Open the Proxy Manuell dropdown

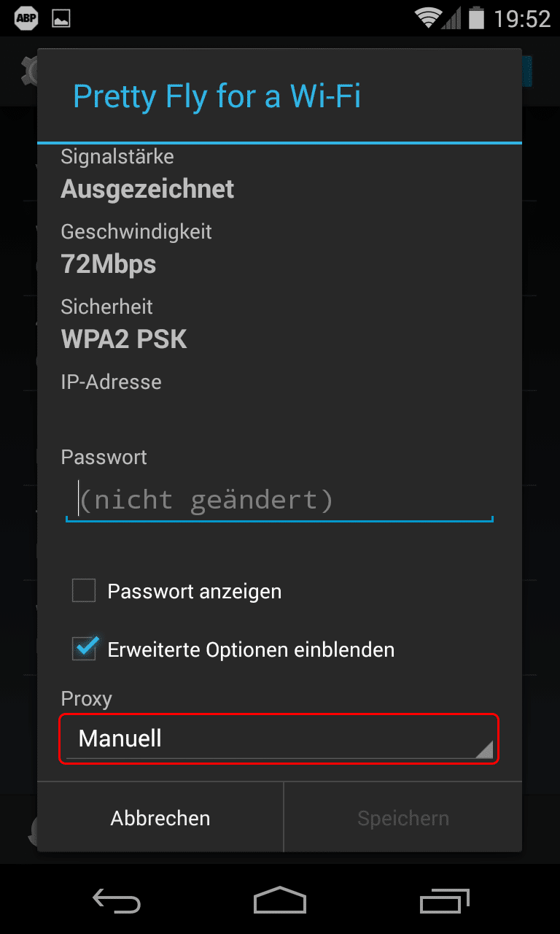point(279,738)
